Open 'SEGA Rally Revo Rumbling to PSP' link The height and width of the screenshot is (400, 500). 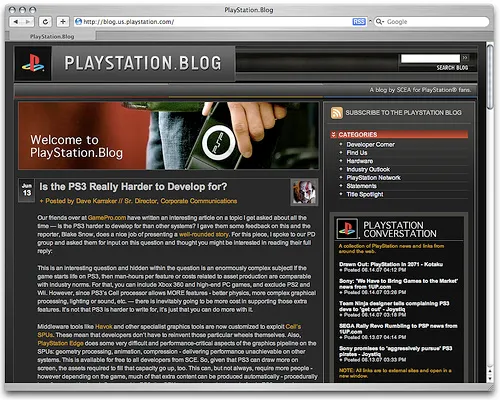coord(398,329)
